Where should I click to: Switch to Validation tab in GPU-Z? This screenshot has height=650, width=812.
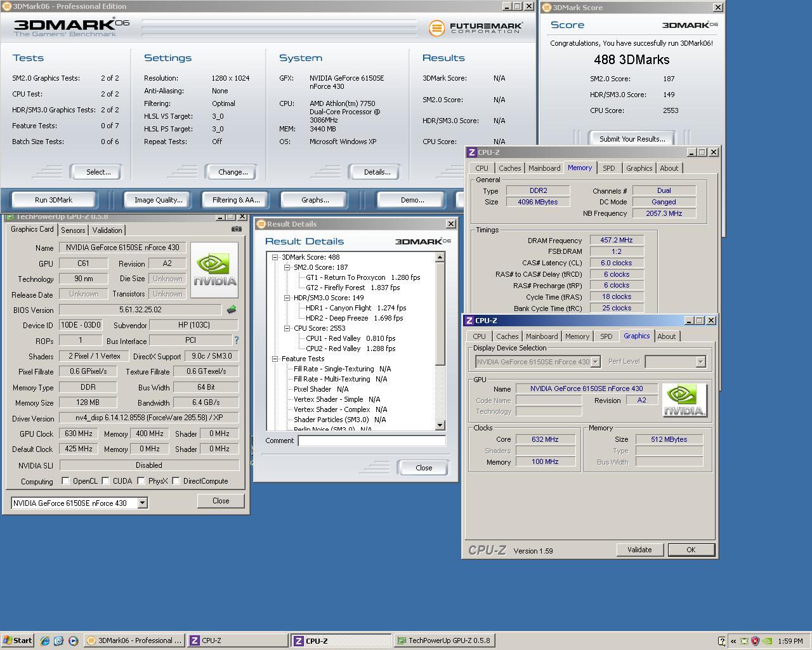click(x=107, y=230)
